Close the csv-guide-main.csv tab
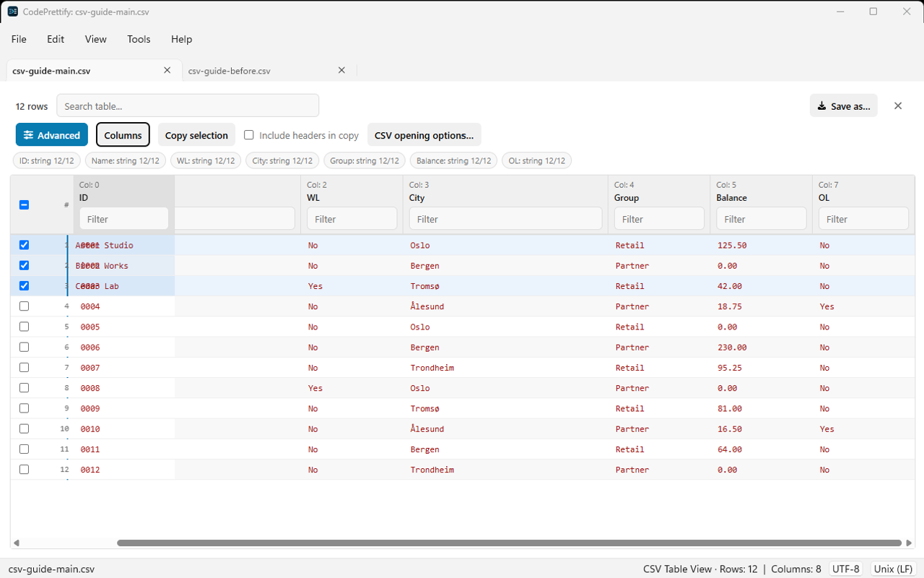The width and height of the screenshot is (924, 578). click(x=167, y=70)
